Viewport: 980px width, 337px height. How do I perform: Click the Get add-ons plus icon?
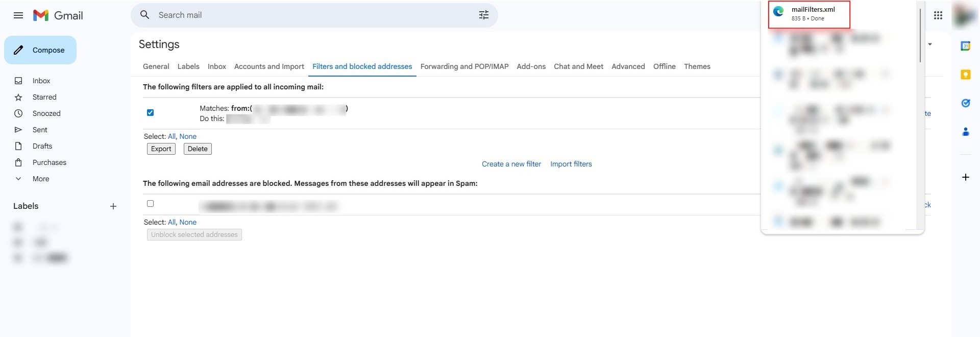965,177
